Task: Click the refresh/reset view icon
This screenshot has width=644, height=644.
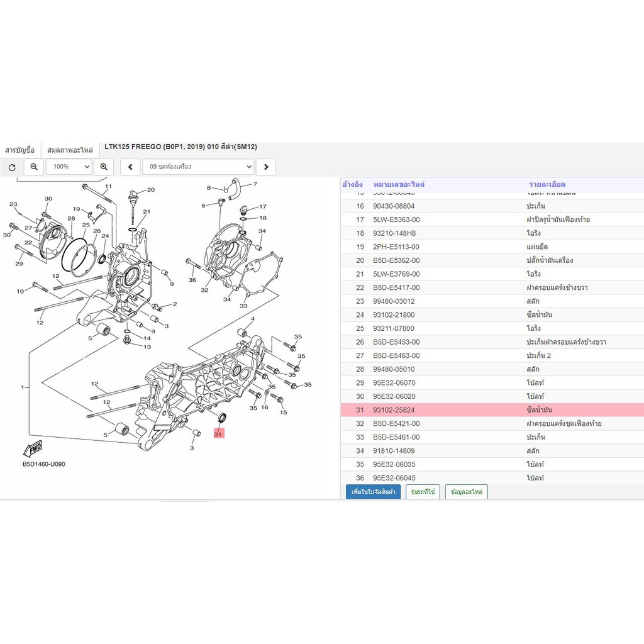Action: pos(12,167)
